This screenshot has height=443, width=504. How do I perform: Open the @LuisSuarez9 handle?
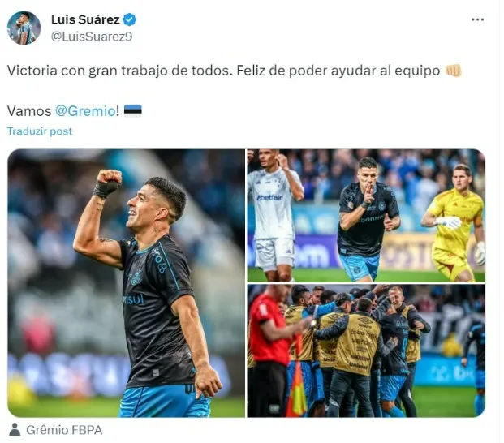(x=92, y=37)
